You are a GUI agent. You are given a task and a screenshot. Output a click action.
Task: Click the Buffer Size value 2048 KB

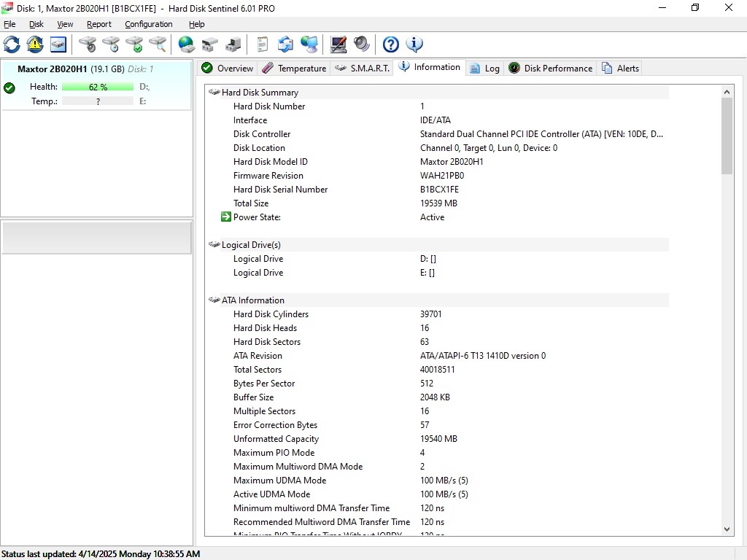click(435, 397)
